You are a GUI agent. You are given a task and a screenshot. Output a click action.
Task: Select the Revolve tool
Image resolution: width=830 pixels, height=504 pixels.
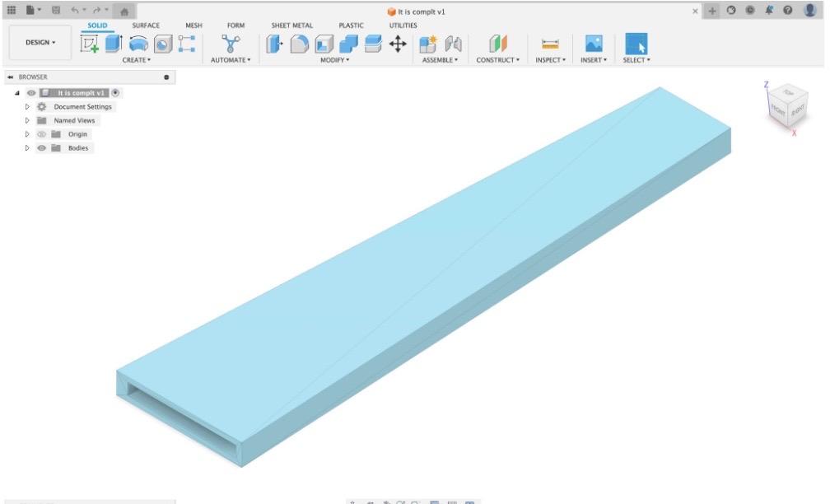[138, 44]
